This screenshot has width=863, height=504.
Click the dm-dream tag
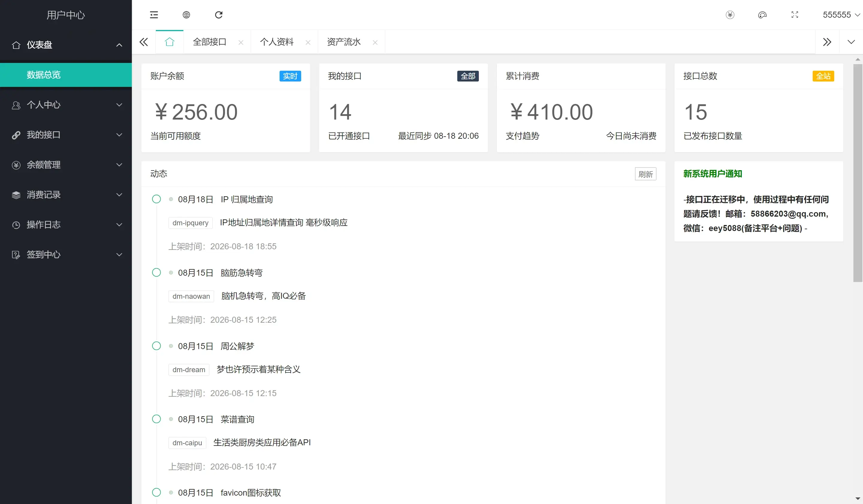pos(189,370)
